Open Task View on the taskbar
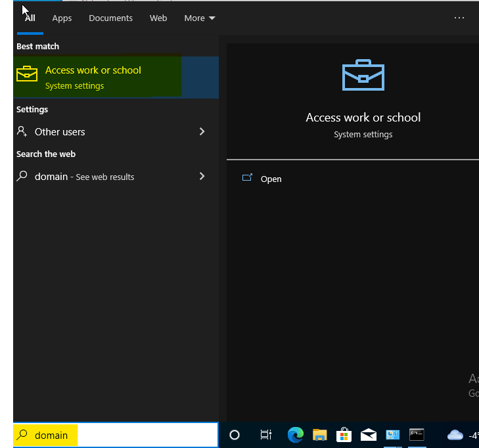479x448 pixels. coord(265,435)
